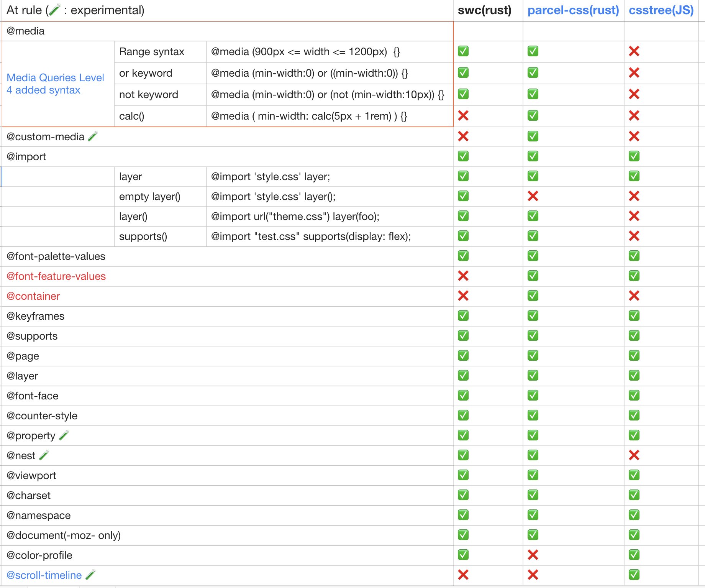The height and width of the screenshot is (588, 705).
Task: Select the swc cross mark for @font-feature-values
Action: pyautogui.click(x=463, y=276)
